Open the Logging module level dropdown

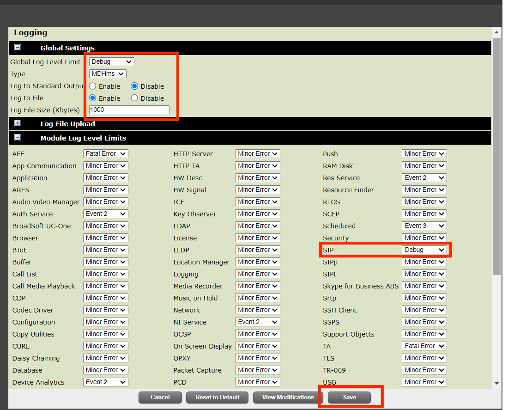point(258,274)
